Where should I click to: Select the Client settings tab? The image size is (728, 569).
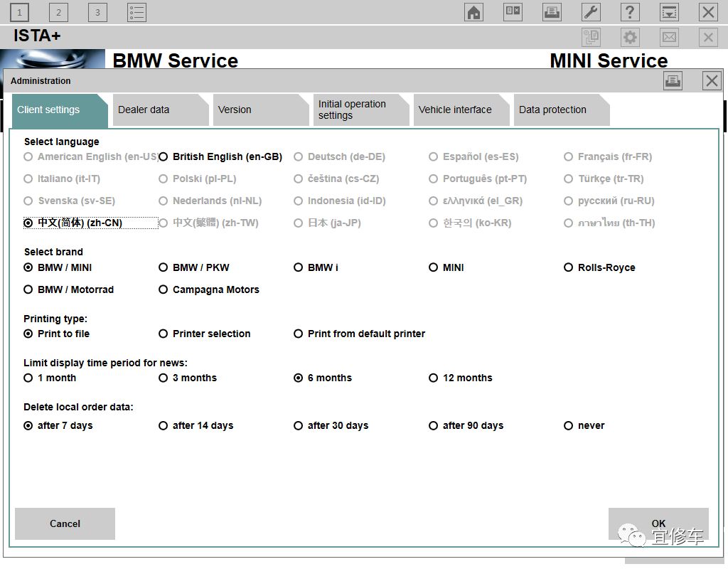coord(60,110)
